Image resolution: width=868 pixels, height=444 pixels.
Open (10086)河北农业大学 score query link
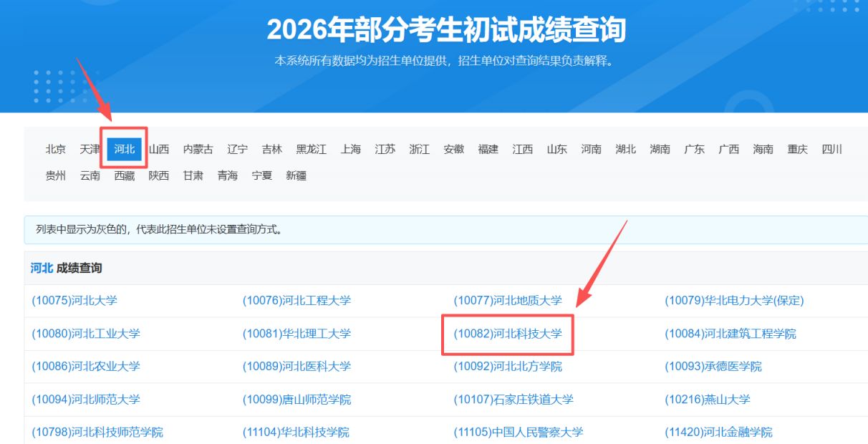click(x=86, y=367)
